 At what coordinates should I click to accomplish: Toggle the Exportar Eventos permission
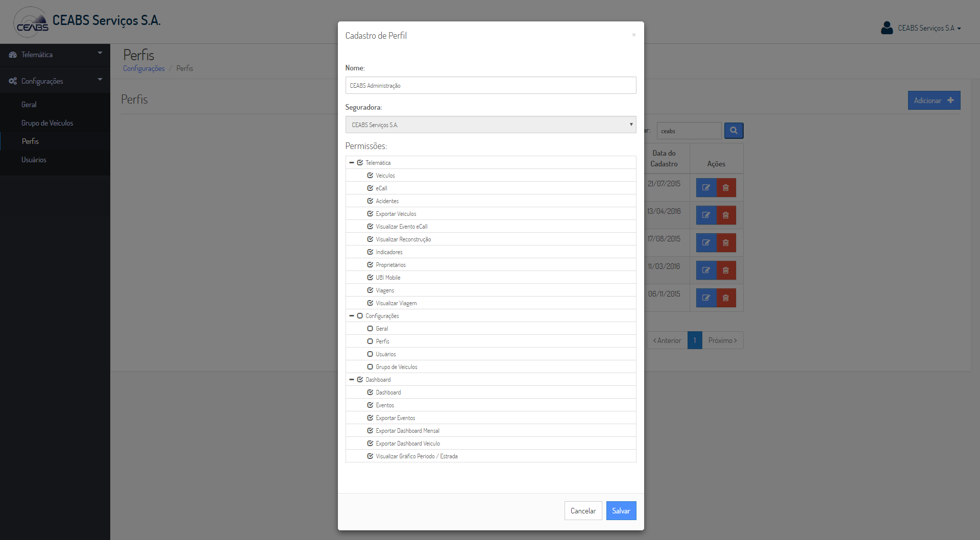370,418
